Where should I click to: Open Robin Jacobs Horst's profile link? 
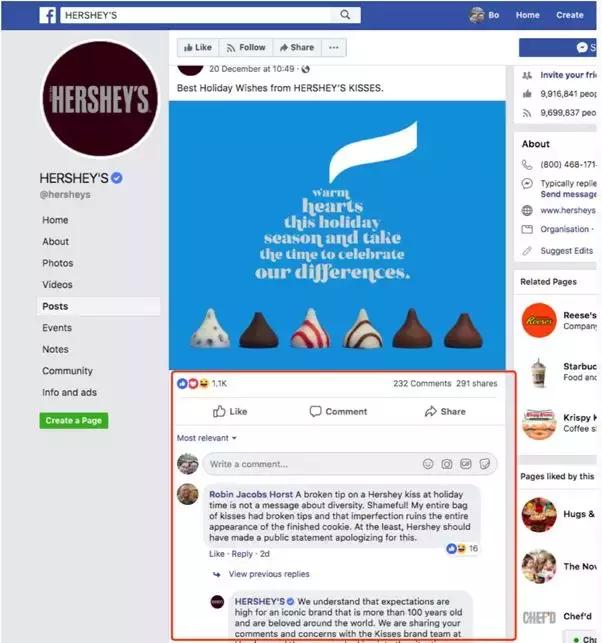point(251,494)
